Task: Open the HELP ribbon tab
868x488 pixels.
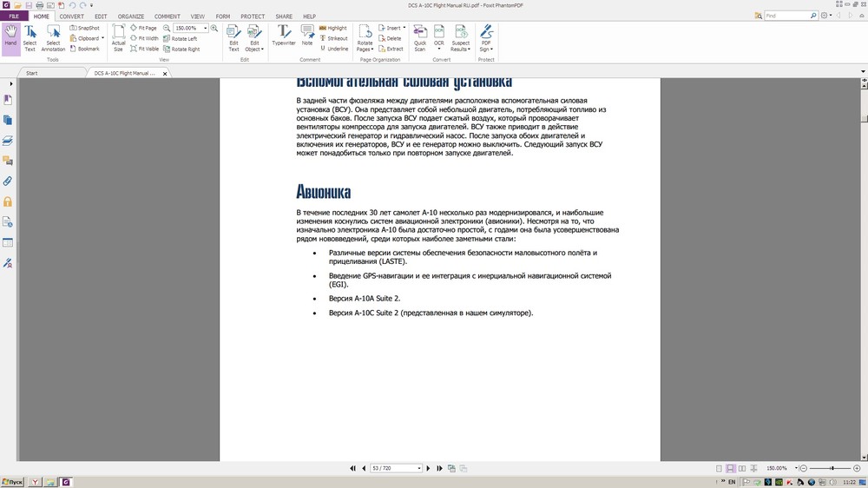Action: coord(310,16)
